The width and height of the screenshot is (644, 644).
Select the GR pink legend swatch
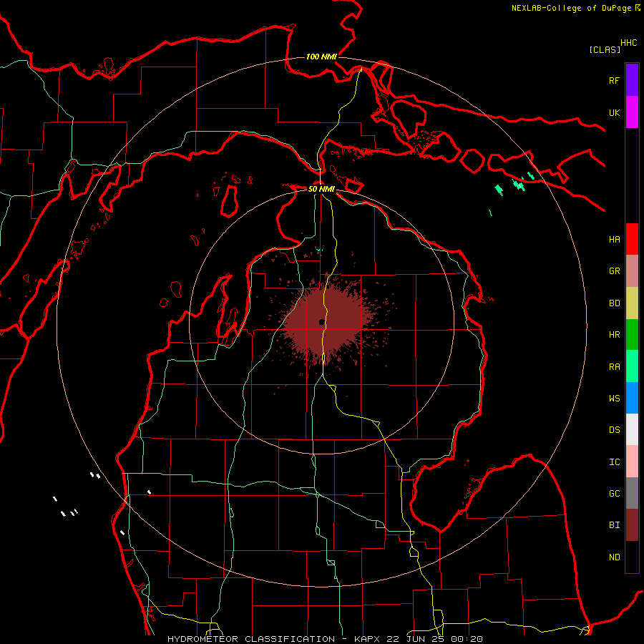click(x=632, y=271)
